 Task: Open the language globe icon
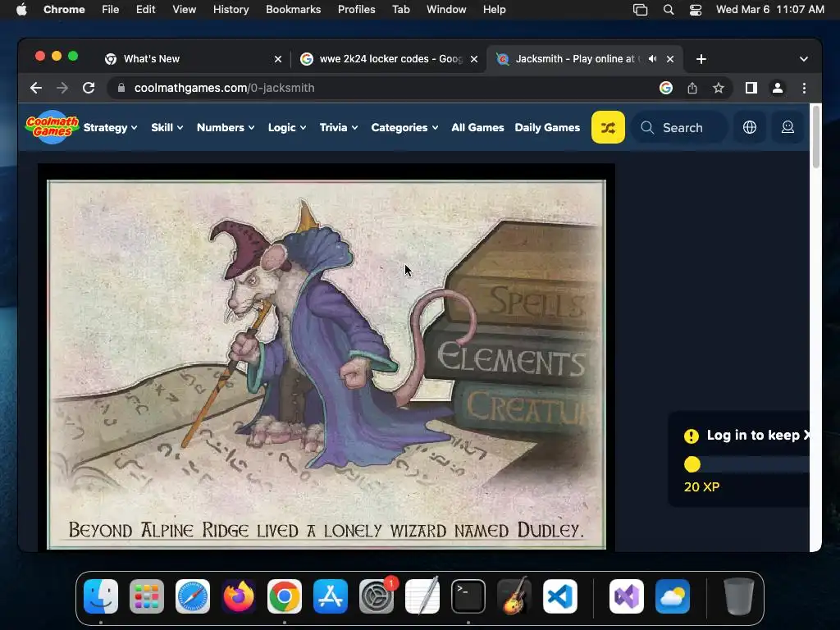[x=750, y=127]
